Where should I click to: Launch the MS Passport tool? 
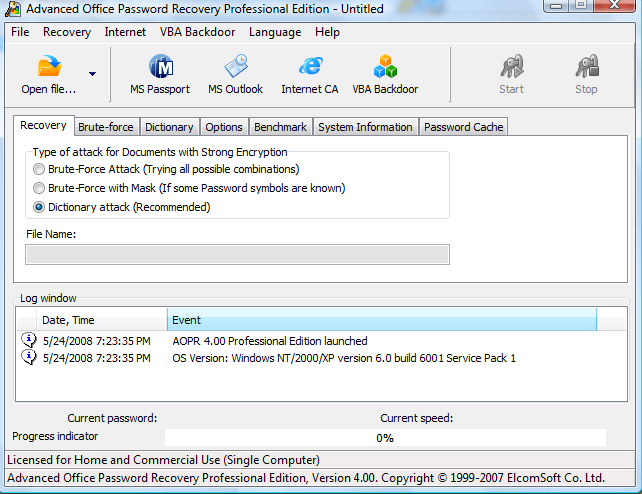tap(160, 75)
